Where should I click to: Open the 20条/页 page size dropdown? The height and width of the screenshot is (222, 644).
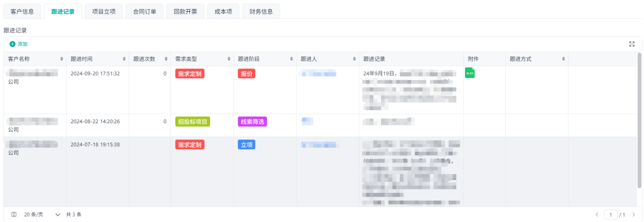(x=42, y=214)
